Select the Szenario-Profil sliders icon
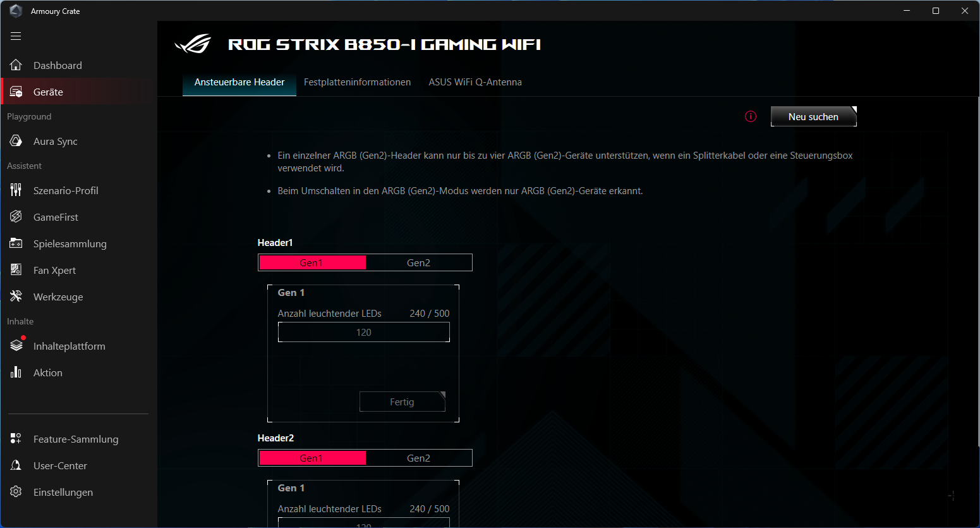980x528 pixels. [16, 190]
